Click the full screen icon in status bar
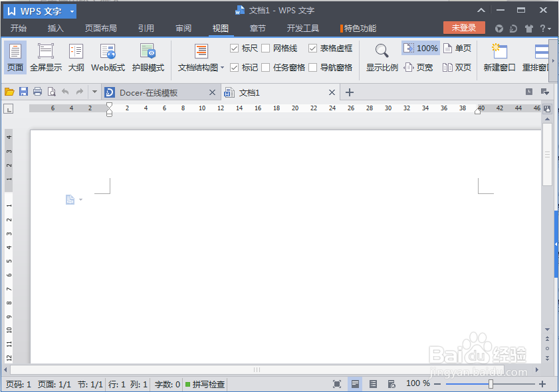Image resolution: width=559 pixels, height=392 pixels. 337,384
